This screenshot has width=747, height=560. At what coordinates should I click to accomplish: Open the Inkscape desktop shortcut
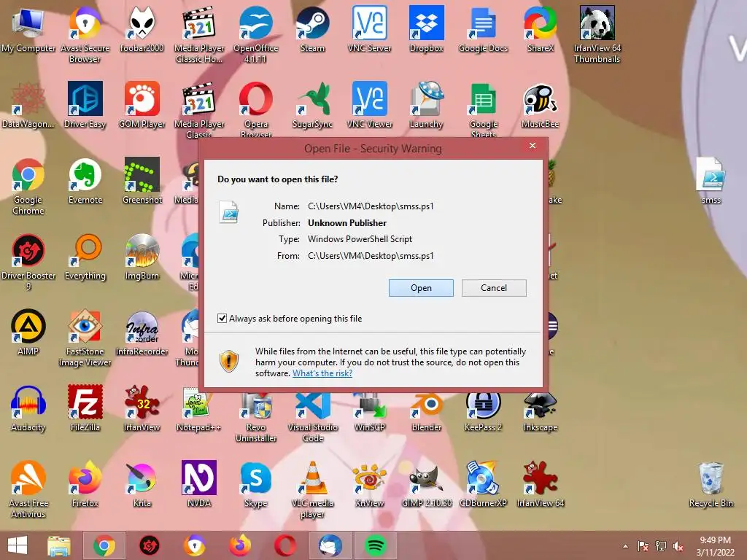(540, 413)
